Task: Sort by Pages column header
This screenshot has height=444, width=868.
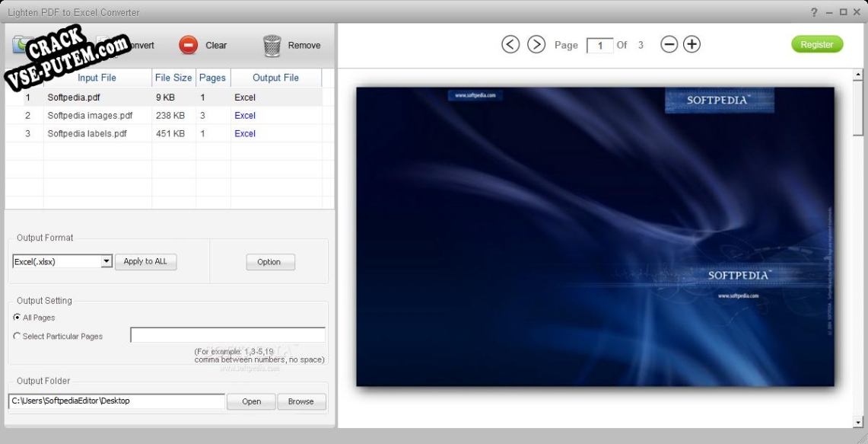Action: click(212, 78)
